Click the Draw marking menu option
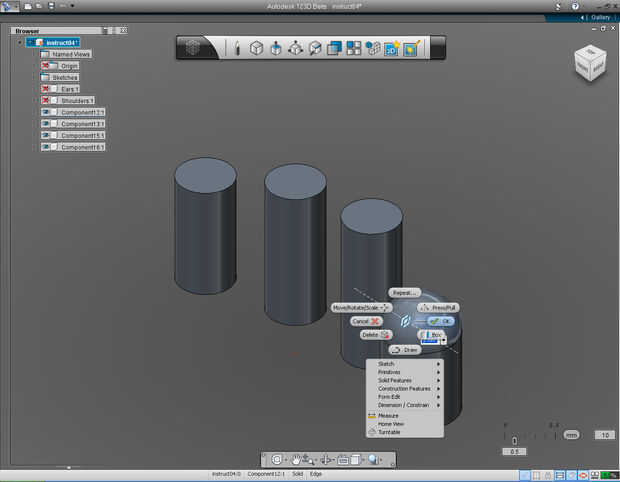The height and width of the screenshot is (482, 620). point(405,350)
